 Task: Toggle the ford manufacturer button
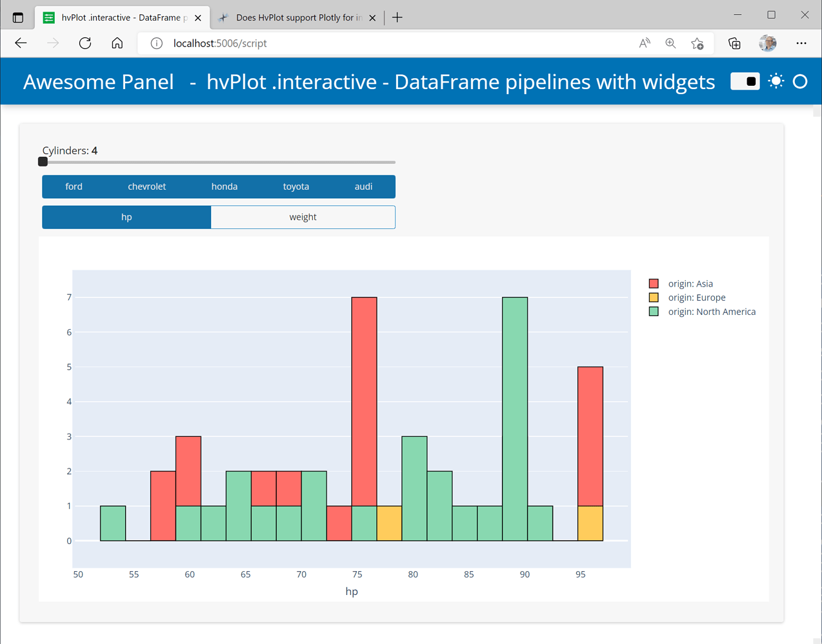74,186
